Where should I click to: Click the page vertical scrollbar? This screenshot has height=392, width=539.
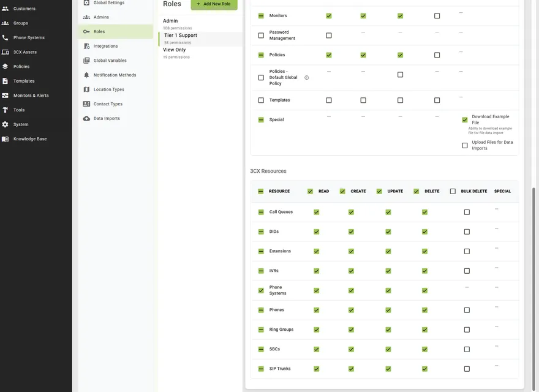[534, 290]
